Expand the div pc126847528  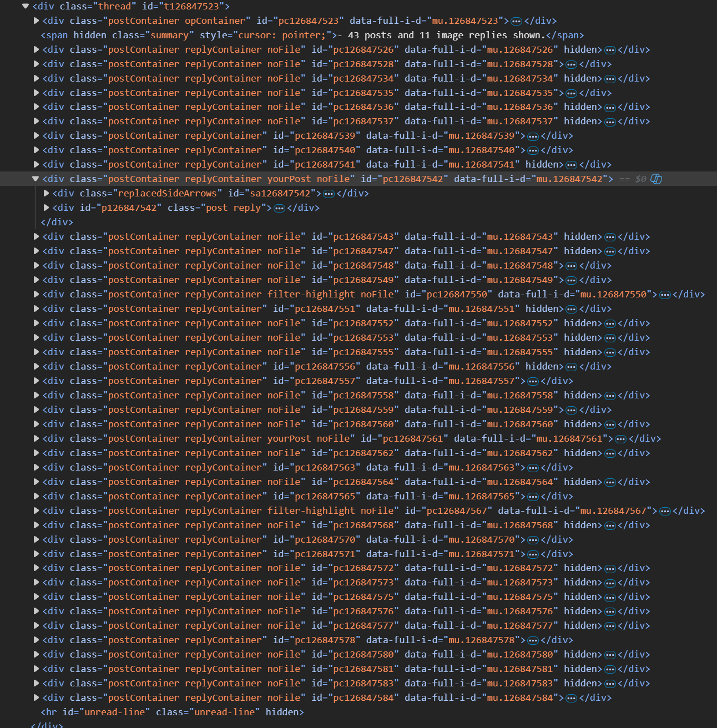pyautogui.click(x=36, y=64)
